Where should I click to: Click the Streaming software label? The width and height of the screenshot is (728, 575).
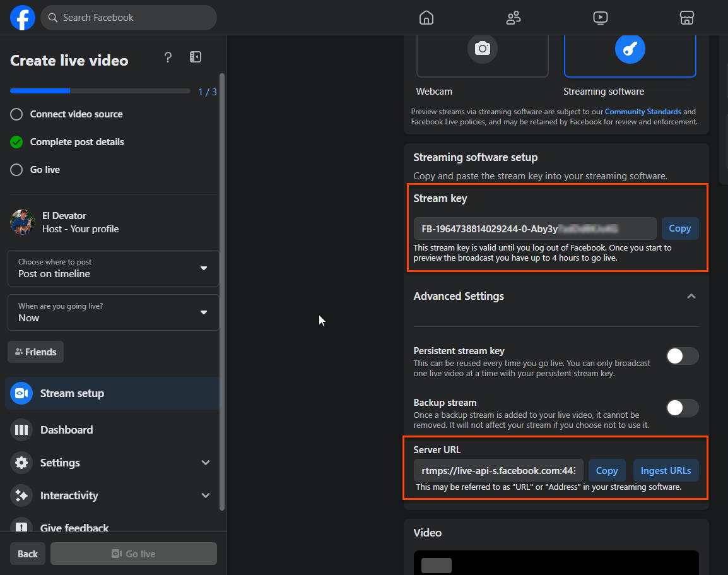tap(604, 92)
